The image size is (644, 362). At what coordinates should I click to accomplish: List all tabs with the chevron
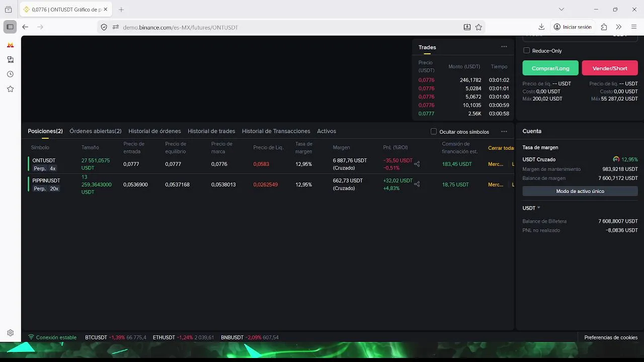561,9
